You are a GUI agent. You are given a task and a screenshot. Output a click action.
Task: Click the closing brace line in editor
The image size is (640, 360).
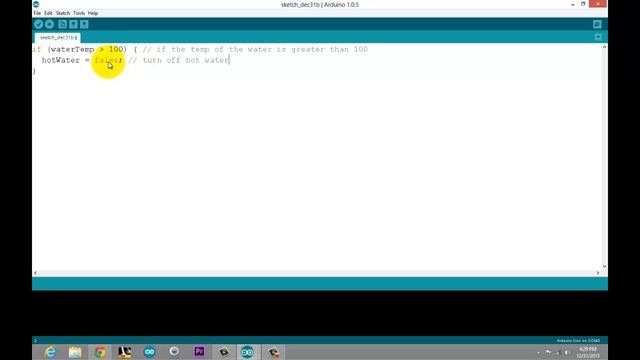pos(34,71)
